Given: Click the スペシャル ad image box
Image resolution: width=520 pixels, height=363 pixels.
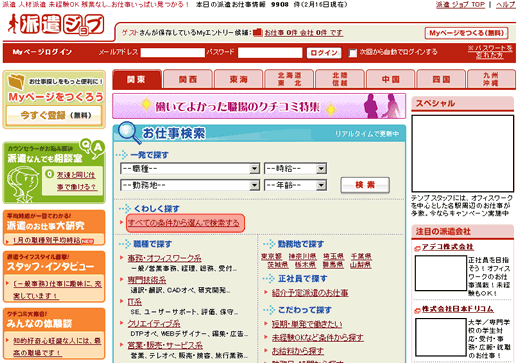Looking at the screenshot, I should 463,154.
